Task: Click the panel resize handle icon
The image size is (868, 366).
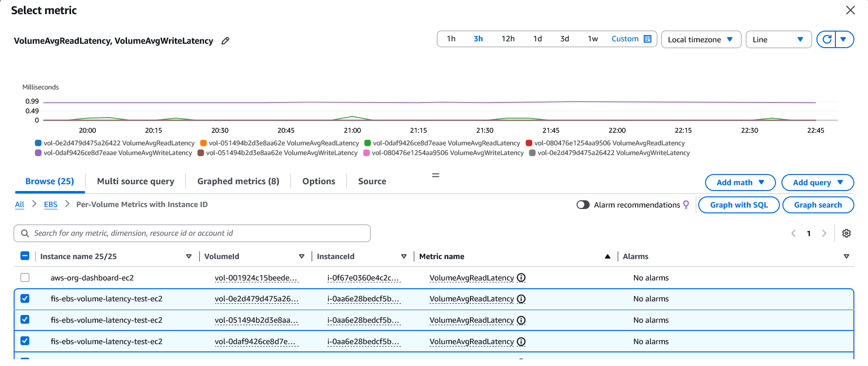Action: [x=435, y=175]
